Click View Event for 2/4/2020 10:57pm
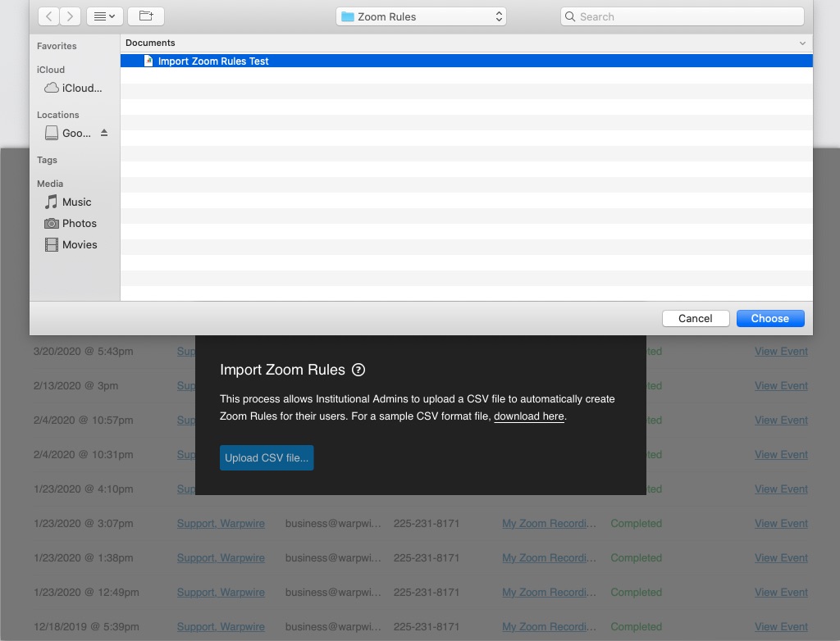Image resolution: width=840 pixels, height=641 pixels. click(x=781, y=421)
